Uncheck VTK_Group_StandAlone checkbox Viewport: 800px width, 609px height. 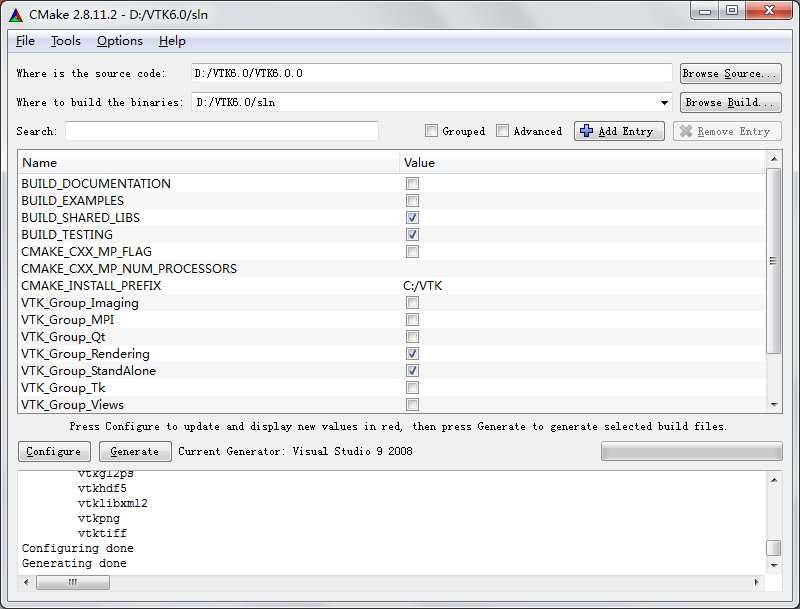pos(412,371)
